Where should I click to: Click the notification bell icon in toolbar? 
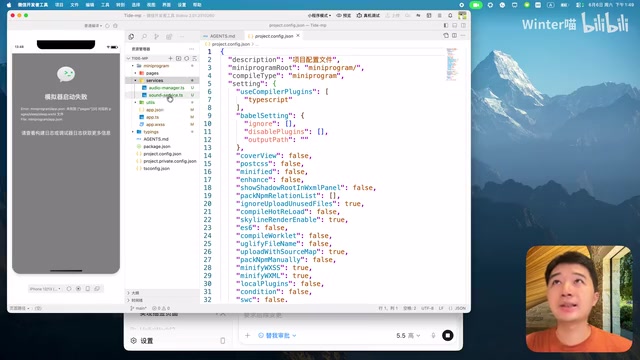click(450, 16)
